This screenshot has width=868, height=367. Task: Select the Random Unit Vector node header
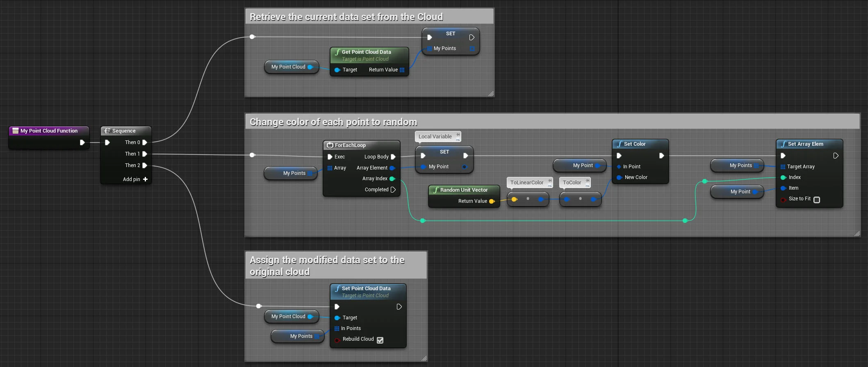click(464, 190)
